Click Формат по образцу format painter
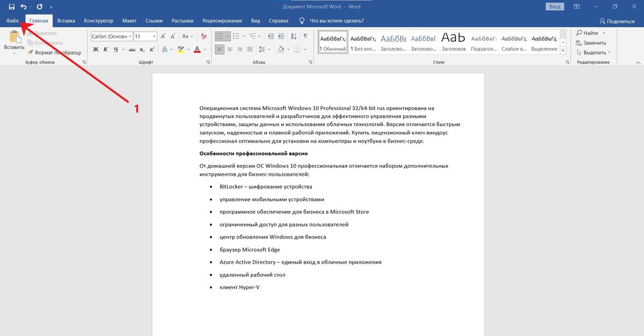This screenshot has width=644, height=336. coord(54,53)
